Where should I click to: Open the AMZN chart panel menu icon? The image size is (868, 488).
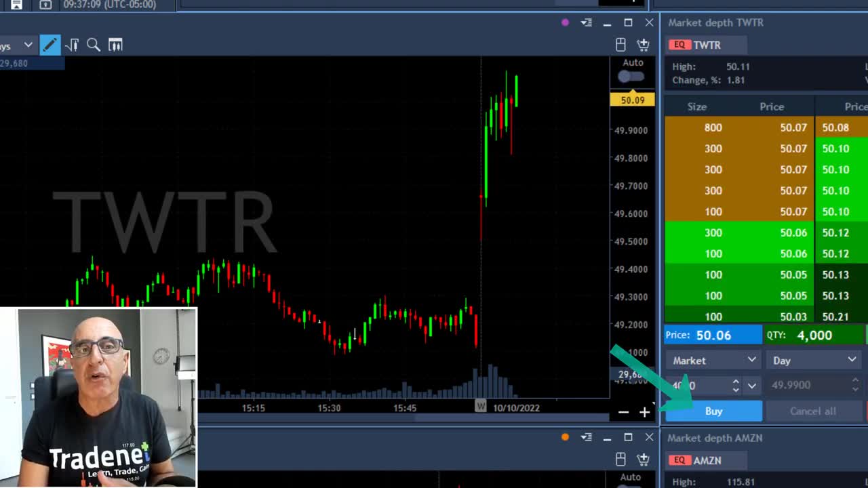[587, 437]
